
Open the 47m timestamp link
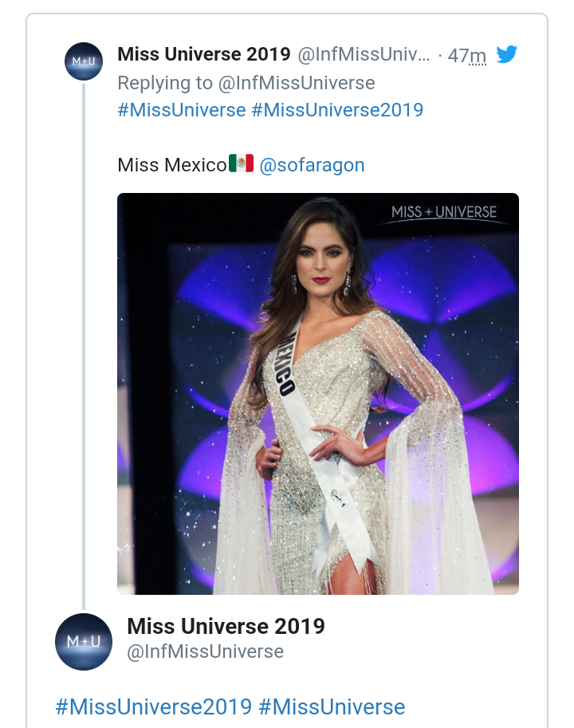click(467, 56)
